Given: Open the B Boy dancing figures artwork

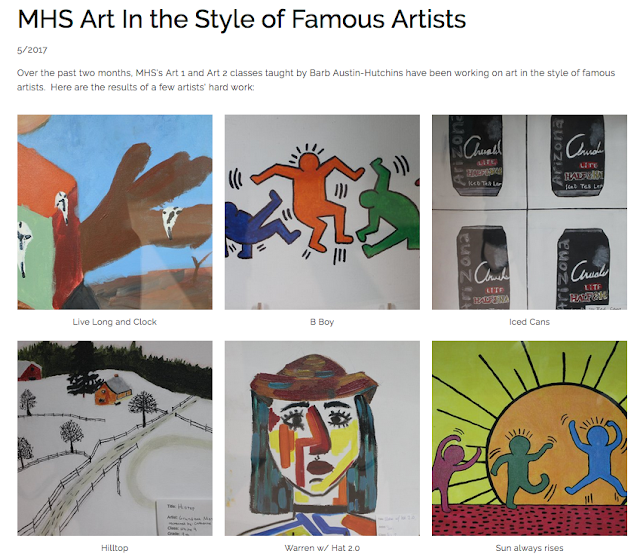Looking at the screenshot, I should pyautogui.click(x=322, y=212).
